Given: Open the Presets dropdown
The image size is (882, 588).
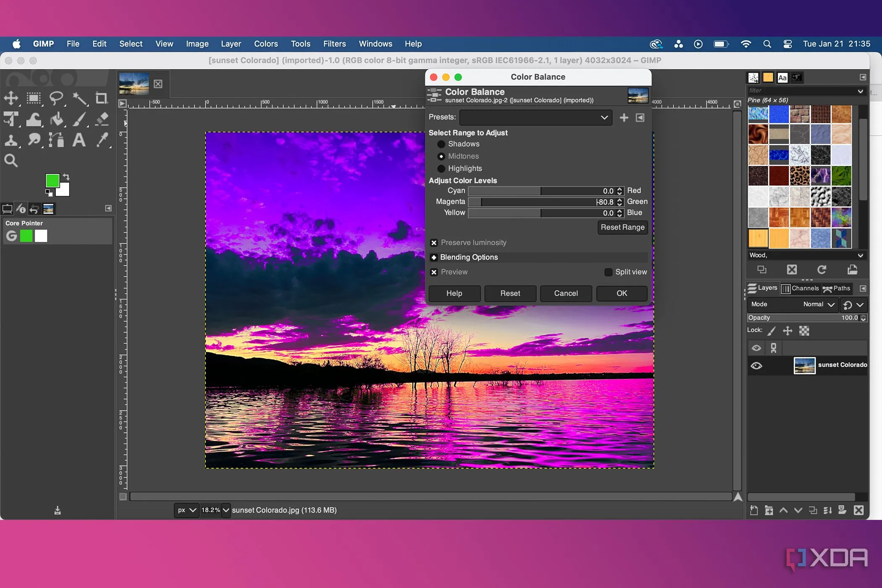Looking at the screenshot, I should 535,118.
